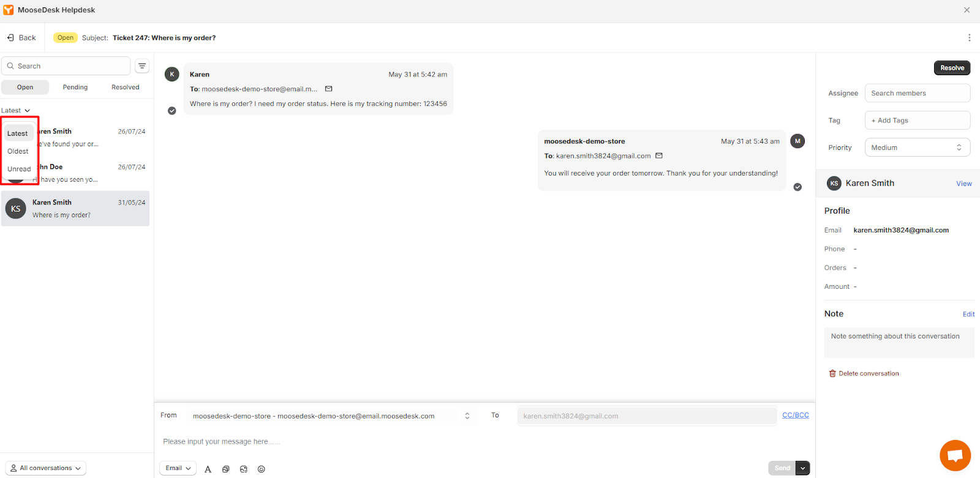The image size is (980, 478).
Task: Switch to the Pending tab
Action: (x=75, y=88)
